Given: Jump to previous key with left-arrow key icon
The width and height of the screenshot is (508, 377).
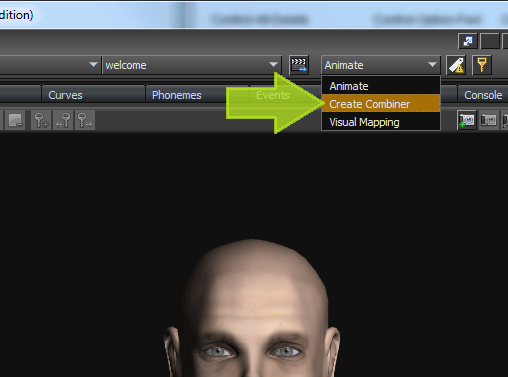Looking at the screenshot, I should [x=63, y=120].
